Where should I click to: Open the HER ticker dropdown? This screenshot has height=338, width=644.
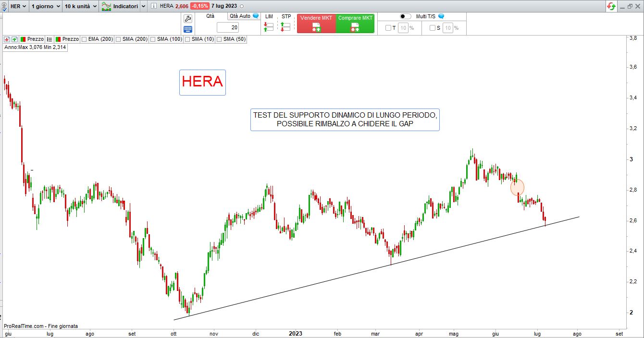pyautogui.click(x=18, y=6)
